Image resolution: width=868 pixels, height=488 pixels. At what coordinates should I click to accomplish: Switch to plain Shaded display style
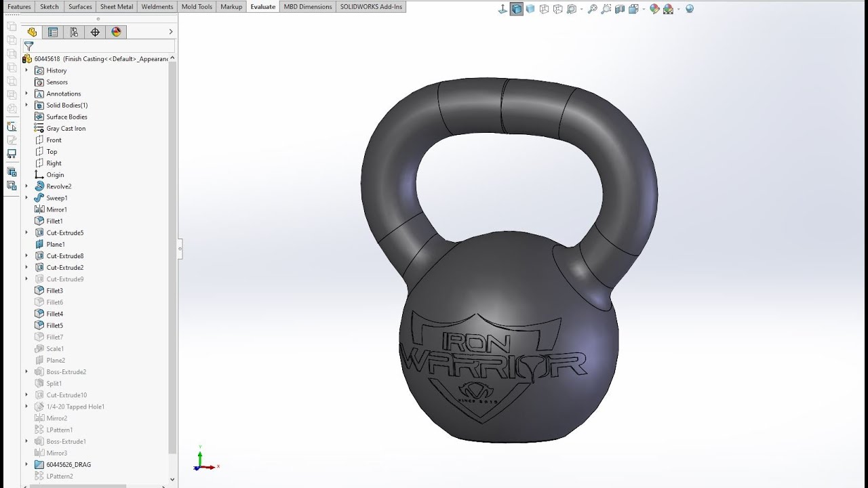click(x=530, y=9)
